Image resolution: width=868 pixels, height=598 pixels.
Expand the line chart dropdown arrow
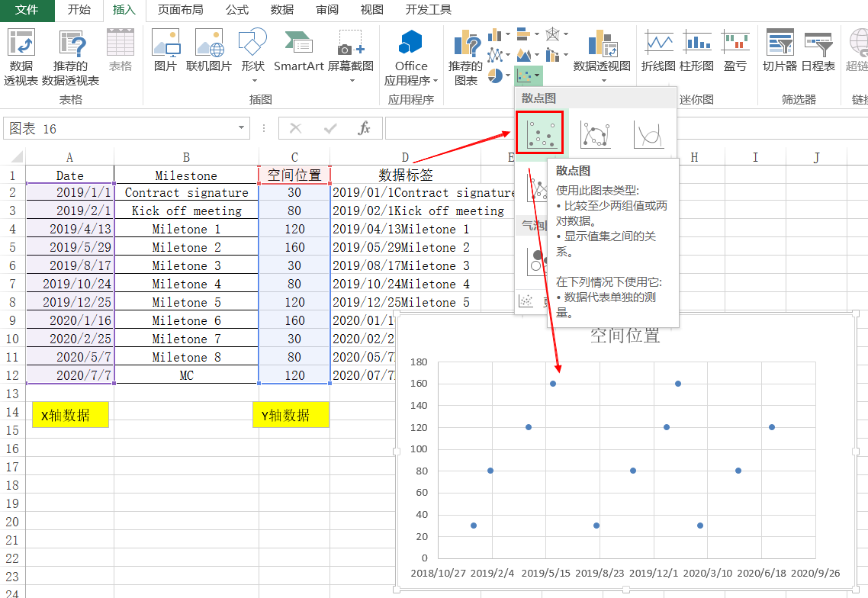point(508,55)
